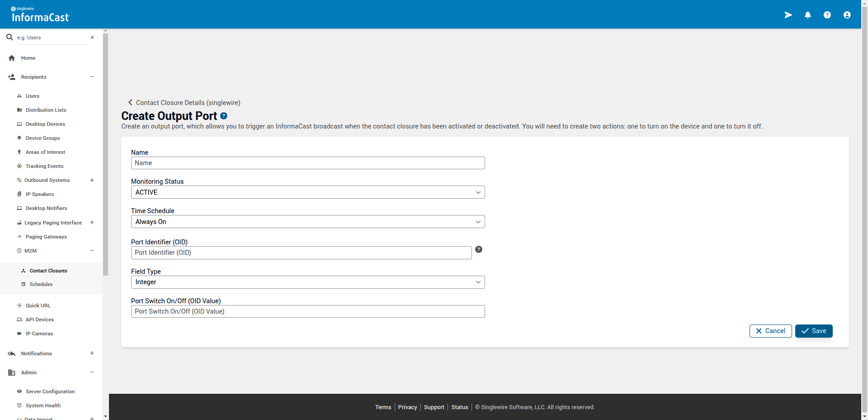Clear sidebar search with the X icon
The image size is (868, 420).
tap(92, 38)
